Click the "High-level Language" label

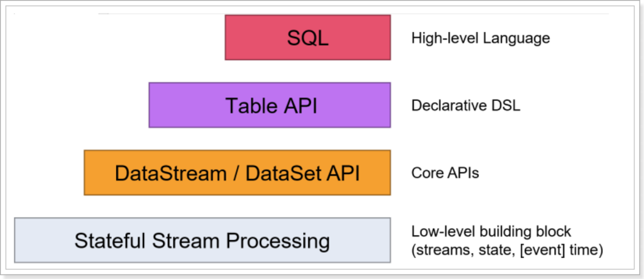(x=480, y=38)
